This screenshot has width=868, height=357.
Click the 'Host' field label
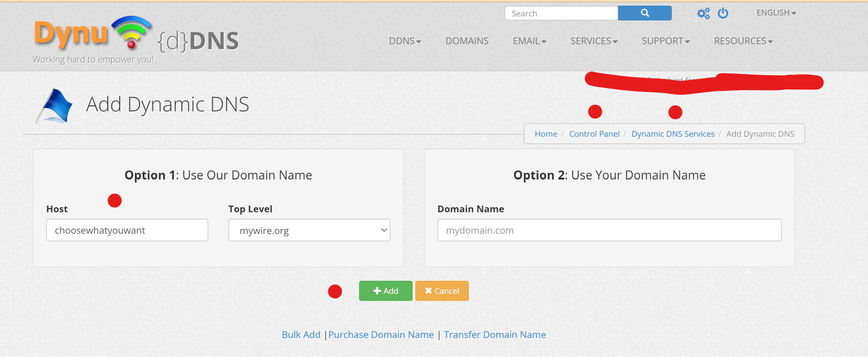click(x=57, y=209)
